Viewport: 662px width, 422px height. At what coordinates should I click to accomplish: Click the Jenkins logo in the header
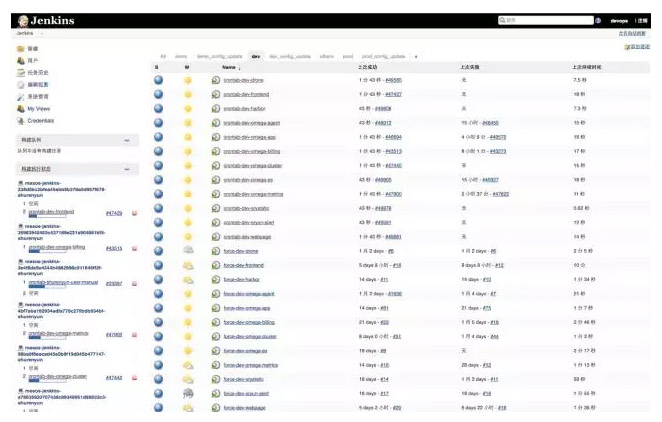pos(46,21)
